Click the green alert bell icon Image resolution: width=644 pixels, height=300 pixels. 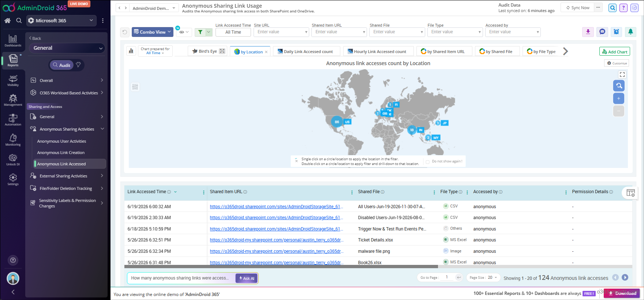coord(630,32)
